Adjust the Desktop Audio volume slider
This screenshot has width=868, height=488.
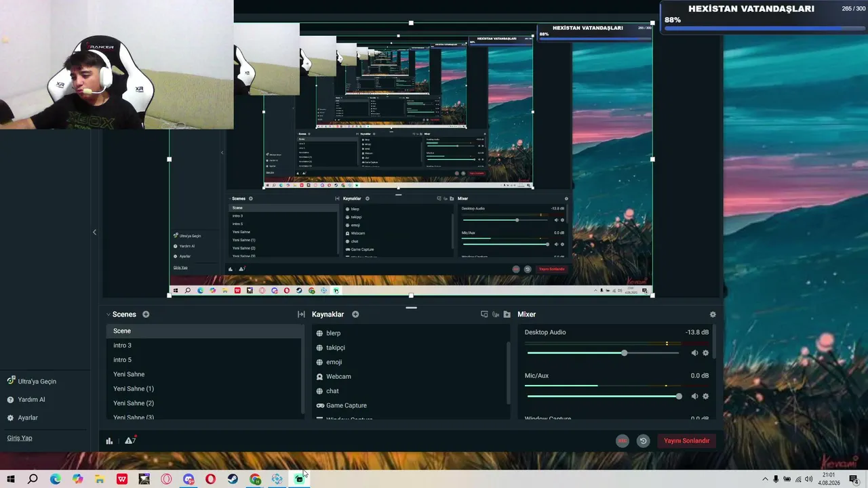coord(603,353)
